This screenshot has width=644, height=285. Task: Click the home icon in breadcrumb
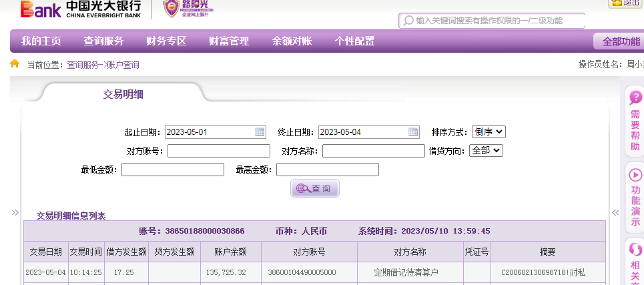(x=15, y=64)
